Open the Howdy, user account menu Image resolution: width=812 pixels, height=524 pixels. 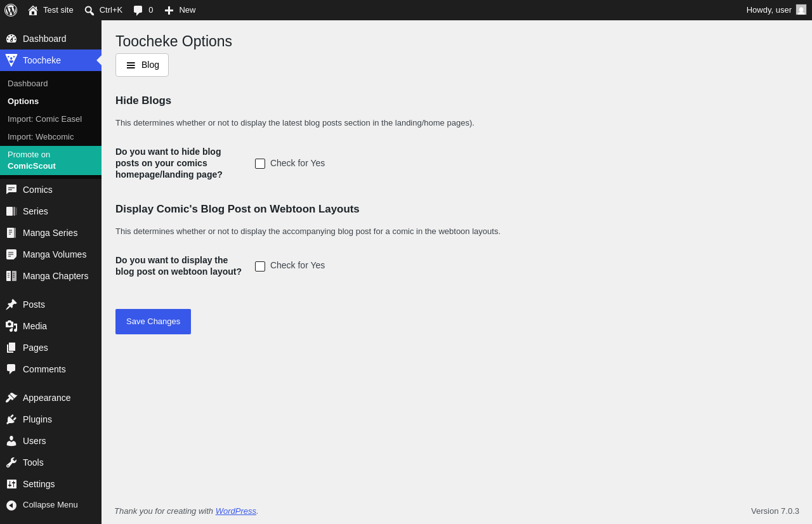pyautogui.click(x=776, y=10)
